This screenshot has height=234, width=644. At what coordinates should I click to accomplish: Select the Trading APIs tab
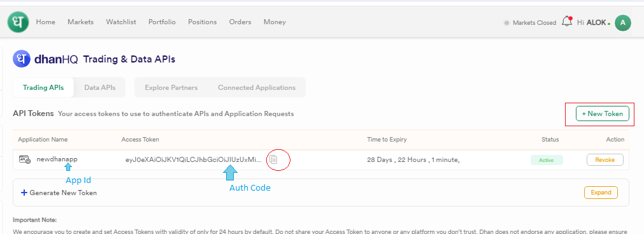43,87
